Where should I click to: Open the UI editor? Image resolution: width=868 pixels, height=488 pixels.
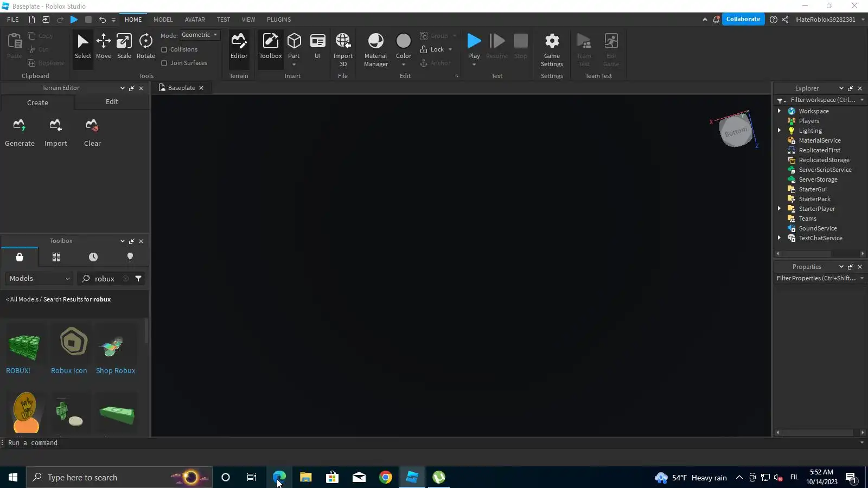point(318,47)
